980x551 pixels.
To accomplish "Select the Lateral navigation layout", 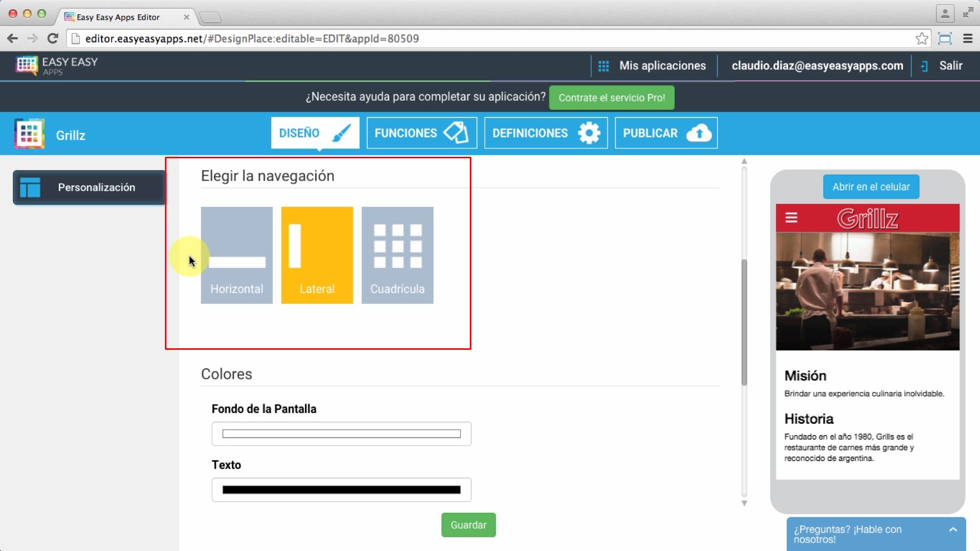I will (317, 254).
